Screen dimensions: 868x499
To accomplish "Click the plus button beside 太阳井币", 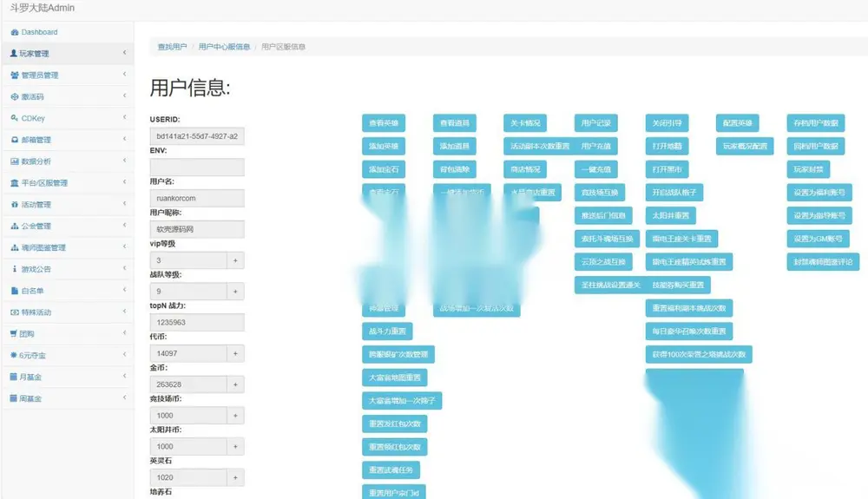I will pyautogui.click(x=235, y=446).
